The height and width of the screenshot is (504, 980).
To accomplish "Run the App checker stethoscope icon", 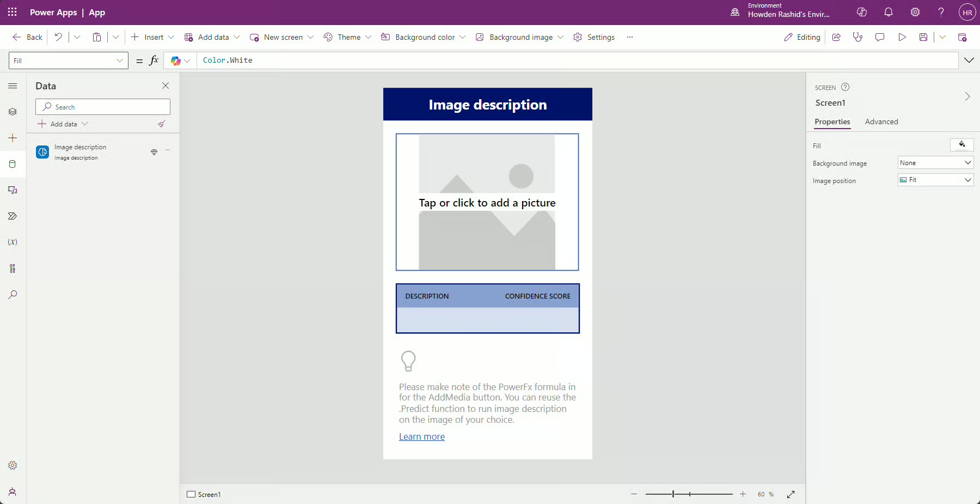I will coord(858,37).
